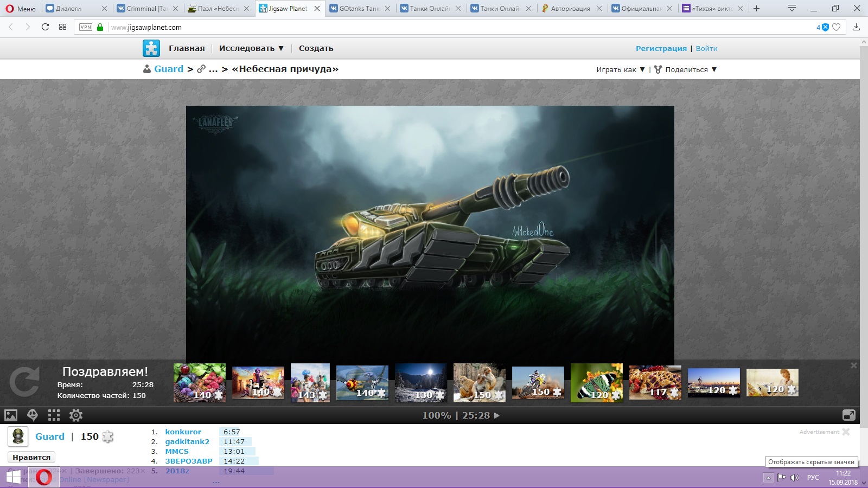Click the Opera icon on the taskbar
This screenshot has width=868, height=488.
pos(44,477)
